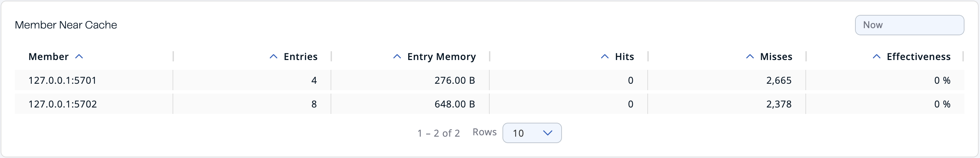Viewport: 980px width, 158px height.
Task: Click sort arrow beside Entries column
Action: tap(273, 57)
